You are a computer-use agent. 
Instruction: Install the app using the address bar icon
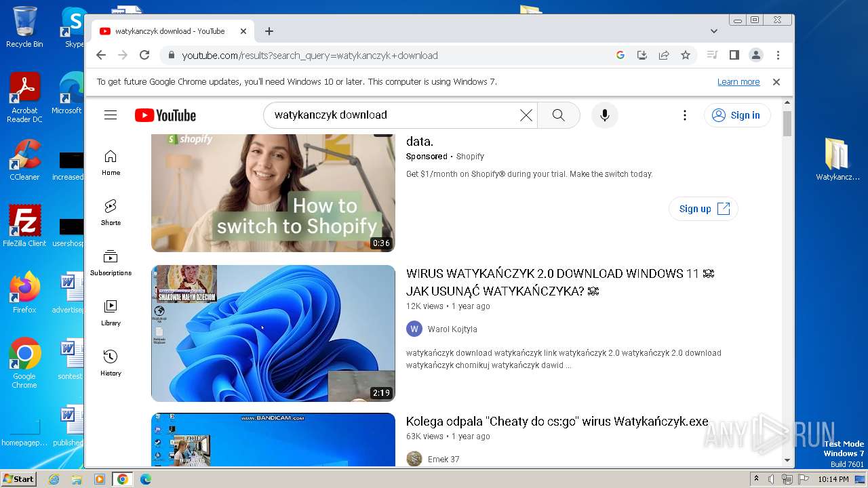[x=642, y=56]
